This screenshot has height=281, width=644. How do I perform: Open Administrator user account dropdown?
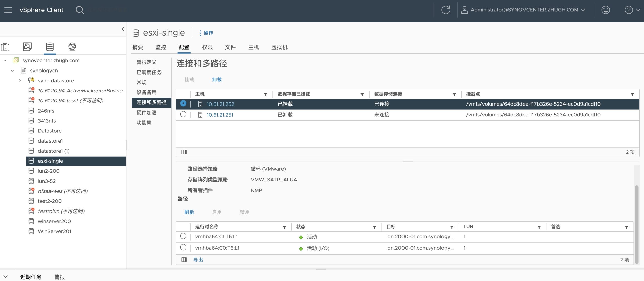click(523, 10)
